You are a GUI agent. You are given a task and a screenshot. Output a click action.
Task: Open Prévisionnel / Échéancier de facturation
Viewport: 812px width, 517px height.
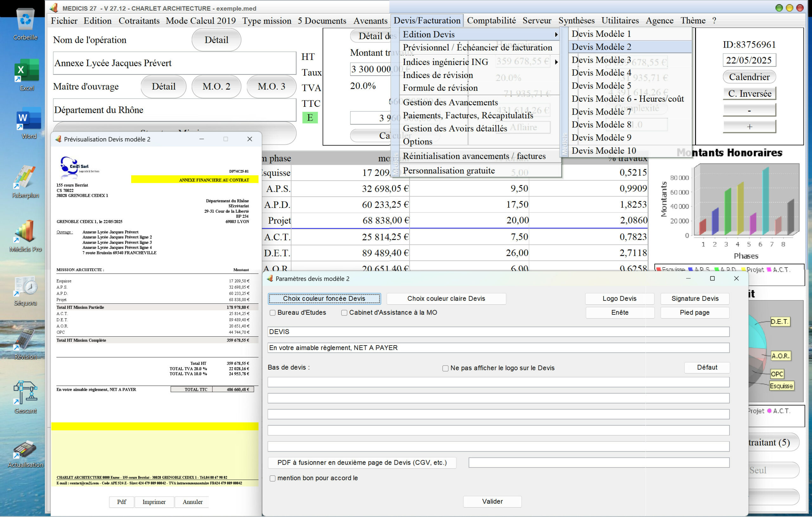pos(480,47)
